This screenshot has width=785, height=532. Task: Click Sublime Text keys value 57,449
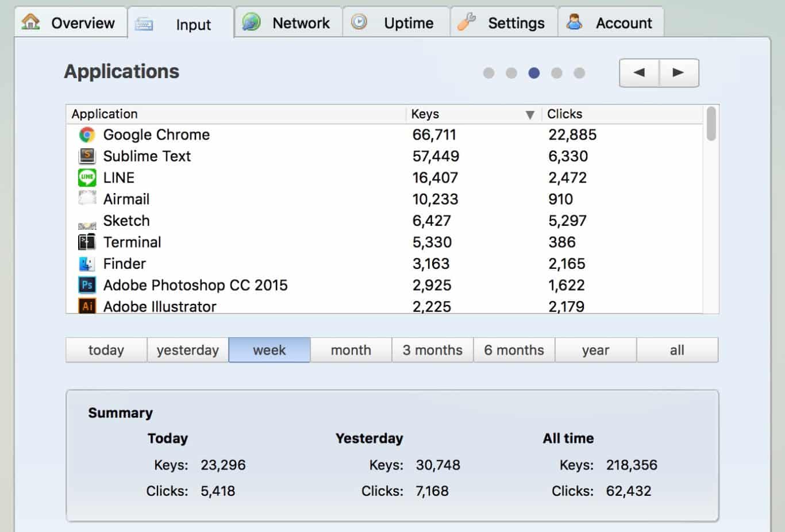pos(436,156)
